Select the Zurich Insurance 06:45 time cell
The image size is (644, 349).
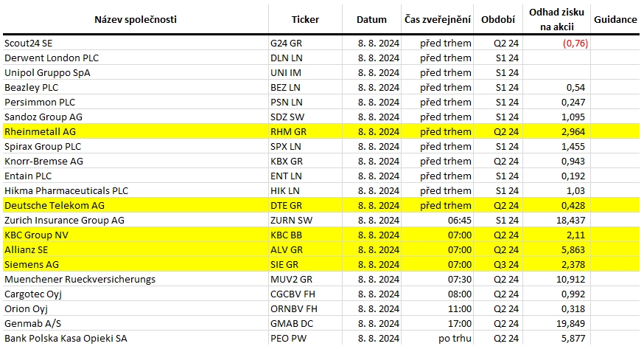pos(438,221)
